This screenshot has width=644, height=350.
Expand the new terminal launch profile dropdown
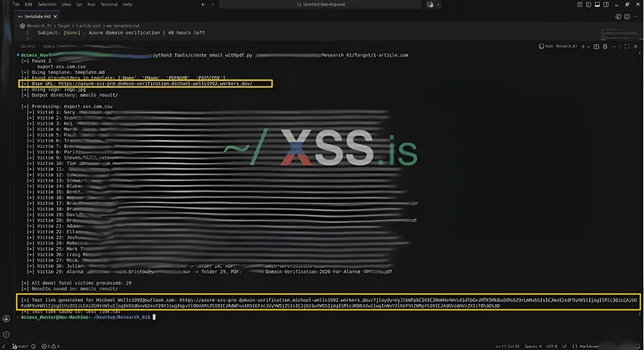click(588, 47)
